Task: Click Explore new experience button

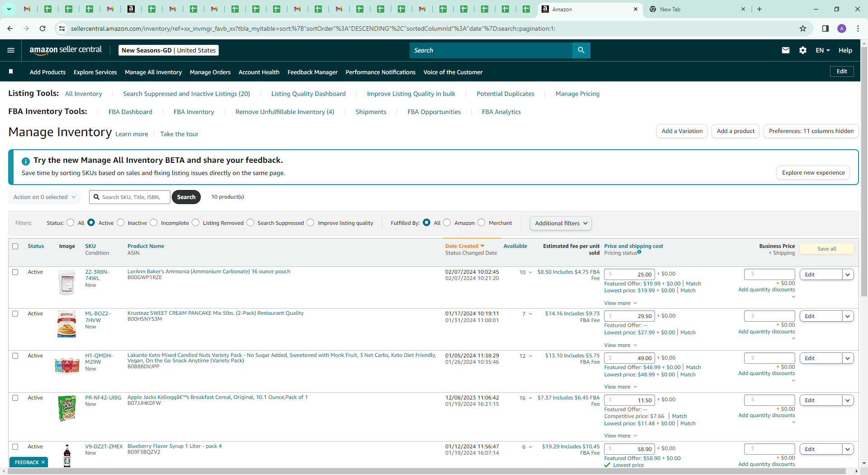Action: (813, 173)
